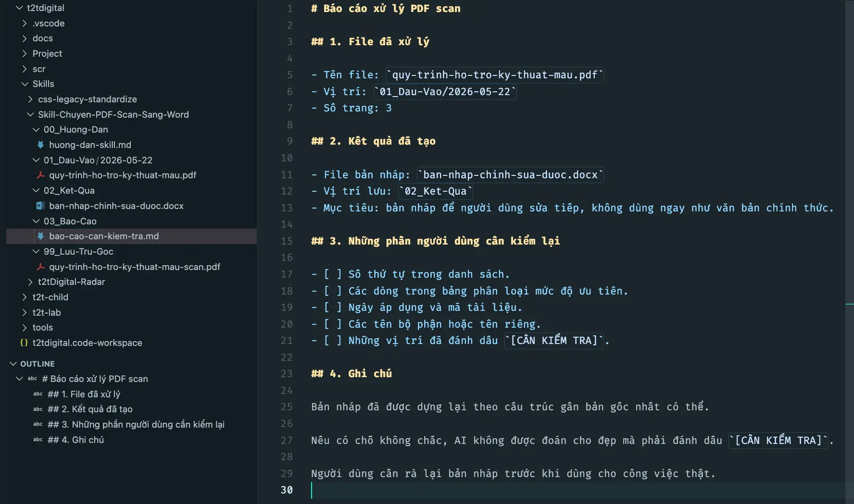Click '[CẦN KIỂM TRA]' code on line 27
The image size is (854, 504).
(779, 441)
